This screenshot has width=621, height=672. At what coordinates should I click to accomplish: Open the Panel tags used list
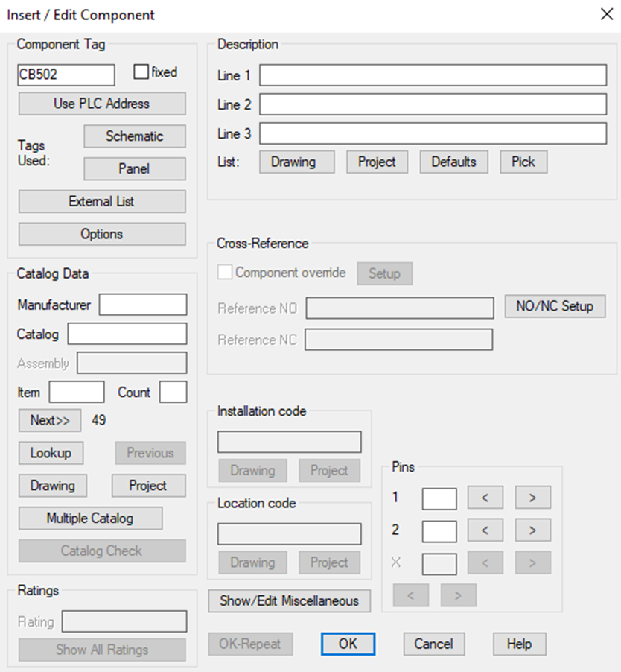tap(134, 169)
